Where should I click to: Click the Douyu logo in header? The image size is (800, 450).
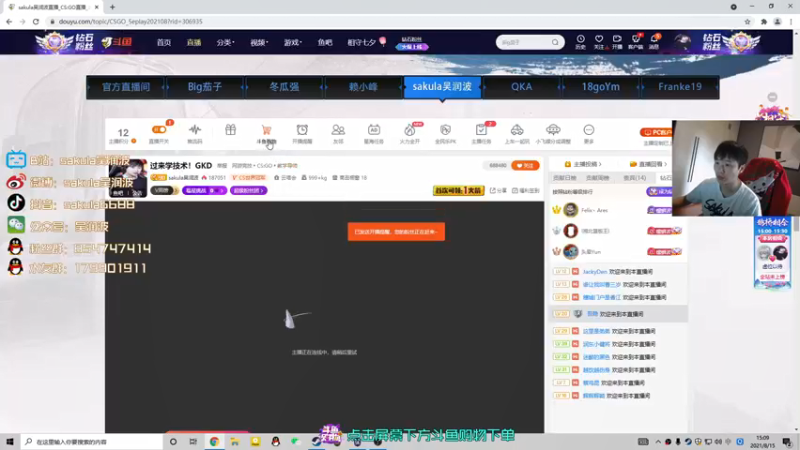[117, 42]
